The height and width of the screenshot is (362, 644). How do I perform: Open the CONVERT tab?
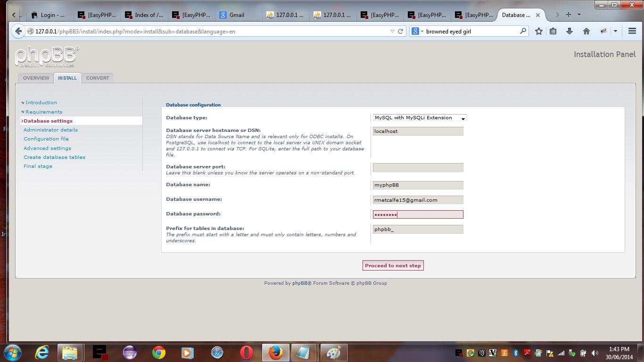click(x=98, y=78)
